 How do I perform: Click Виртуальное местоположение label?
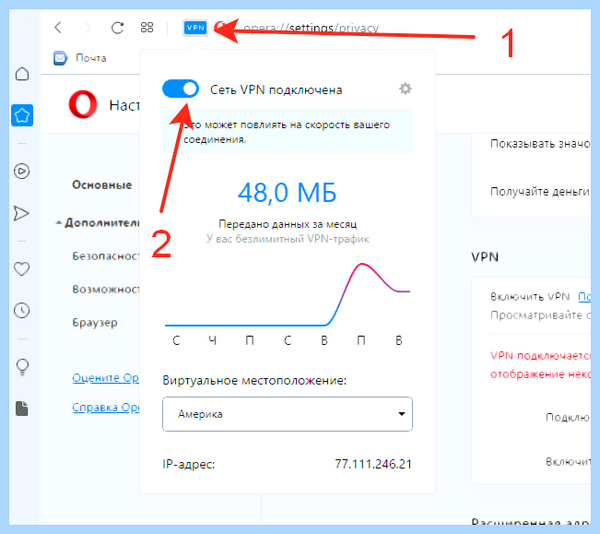point(254,380)
